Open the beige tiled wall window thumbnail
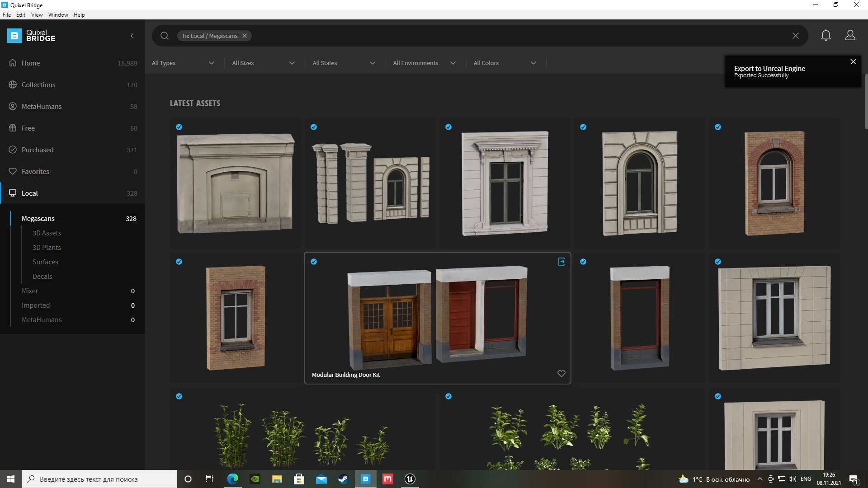 774,318
